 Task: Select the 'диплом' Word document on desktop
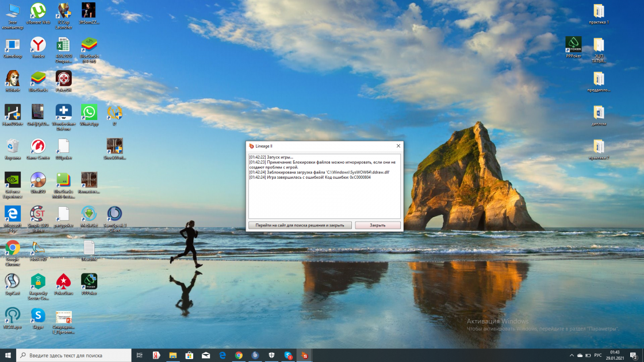coord(599,113)
